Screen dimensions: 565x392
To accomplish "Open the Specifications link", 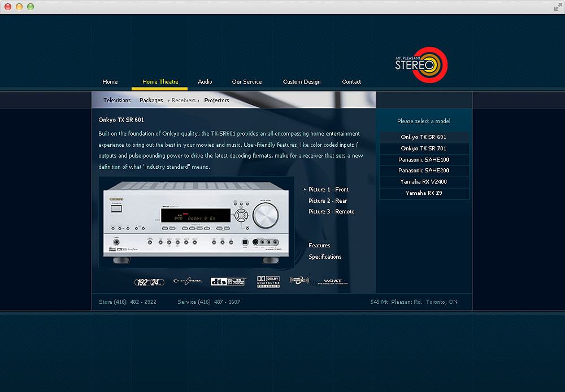I will tap(325, 256).
